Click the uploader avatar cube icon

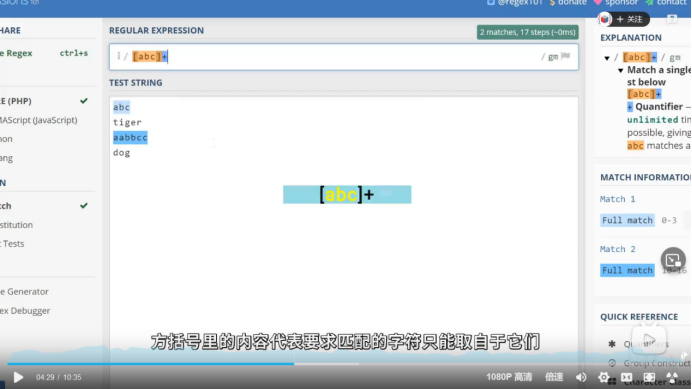[605, 19]
